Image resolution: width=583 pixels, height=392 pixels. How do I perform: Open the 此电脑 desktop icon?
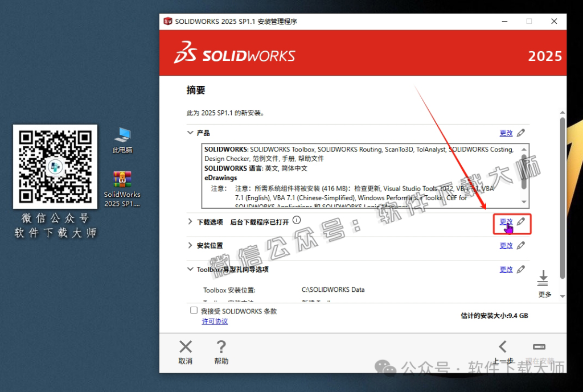click(122, 137)
